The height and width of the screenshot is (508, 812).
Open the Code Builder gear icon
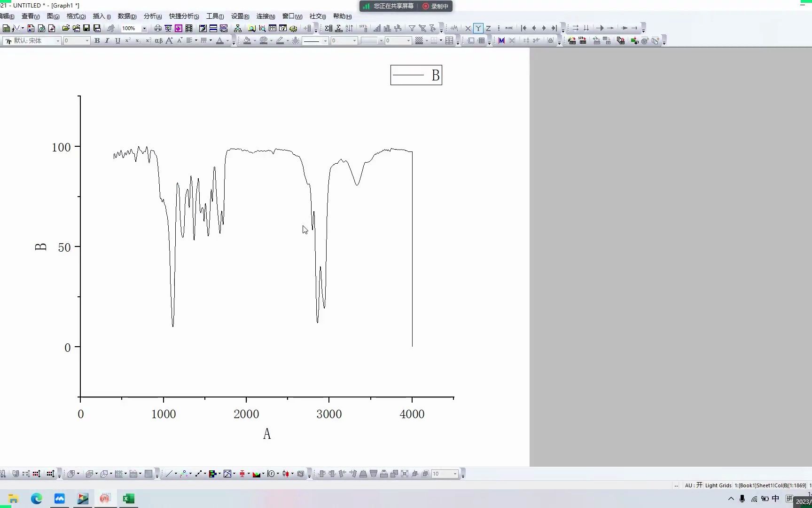[293, 28]
